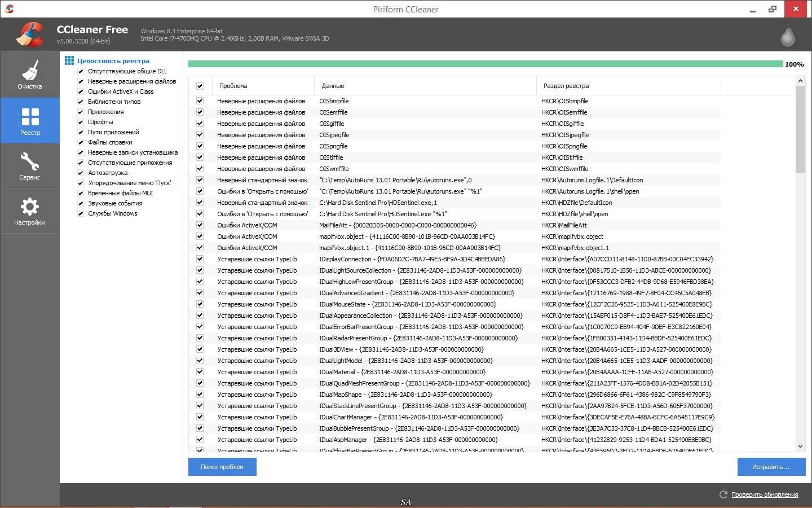
Task: Select the HDSentinel.exe,1 data cell
Action: click(x=378, y=203)
